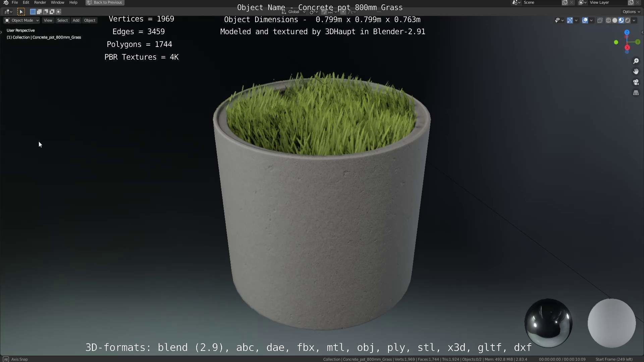Image resolution: width=644 pixels, height=362 pixels.
Task: Click the Back to Previous button
Action: tap(105, 2)
